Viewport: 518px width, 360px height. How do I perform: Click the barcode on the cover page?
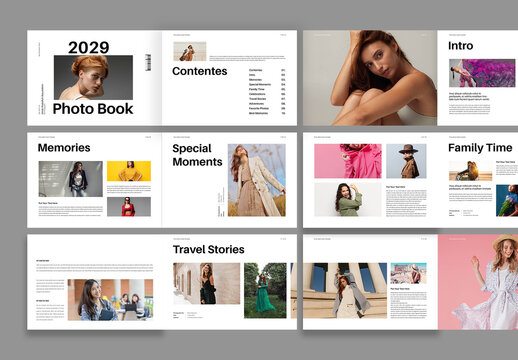pos(148,62)
